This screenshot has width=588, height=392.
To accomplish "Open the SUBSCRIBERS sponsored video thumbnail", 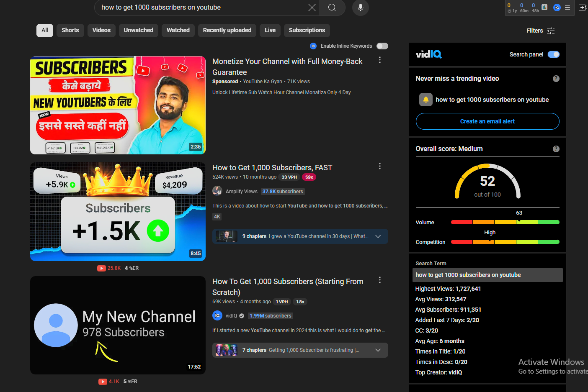I will coord(118,105).
